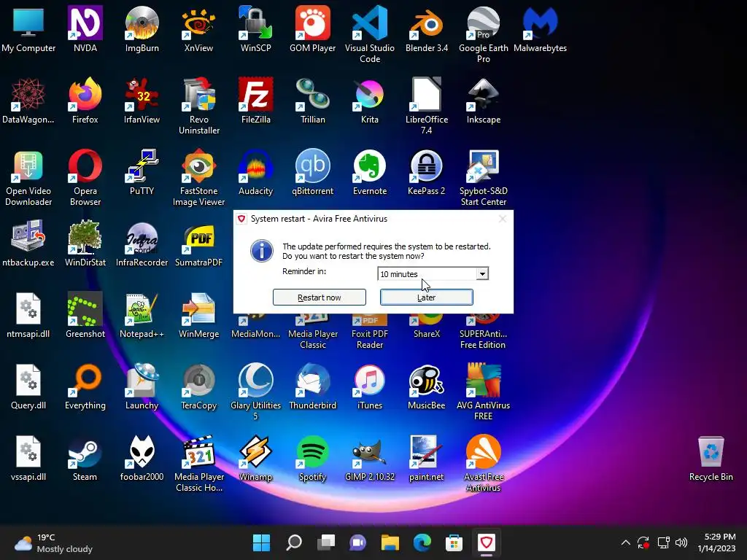Open the Windows Start menu
Screen dimensions: 747x560
(262, 542)
